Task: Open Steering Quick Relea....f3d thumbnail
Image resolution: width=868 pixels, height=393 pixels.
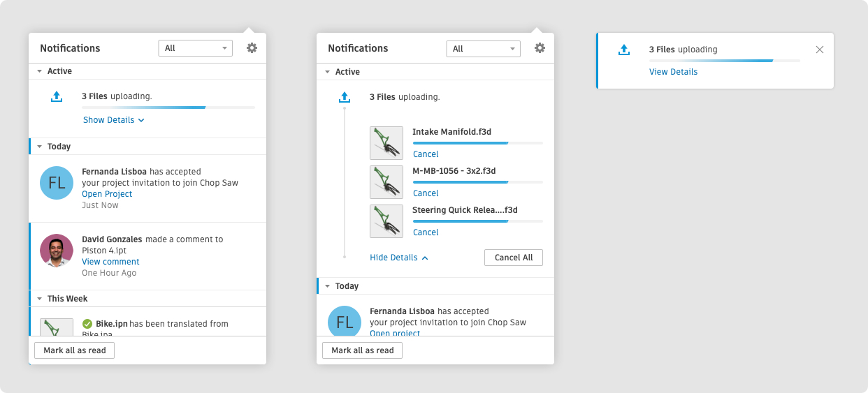Action: click(386, 221)
